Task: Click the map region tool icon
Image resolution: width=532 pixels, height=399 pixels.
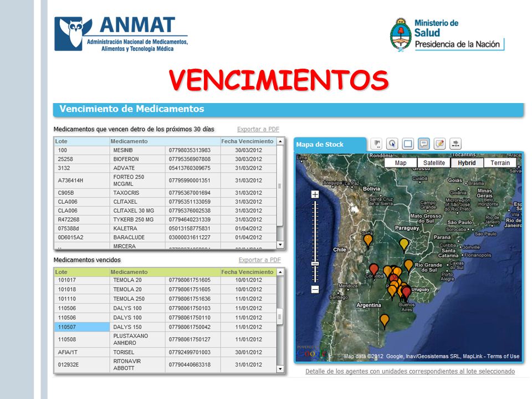Action: [376, 144]
